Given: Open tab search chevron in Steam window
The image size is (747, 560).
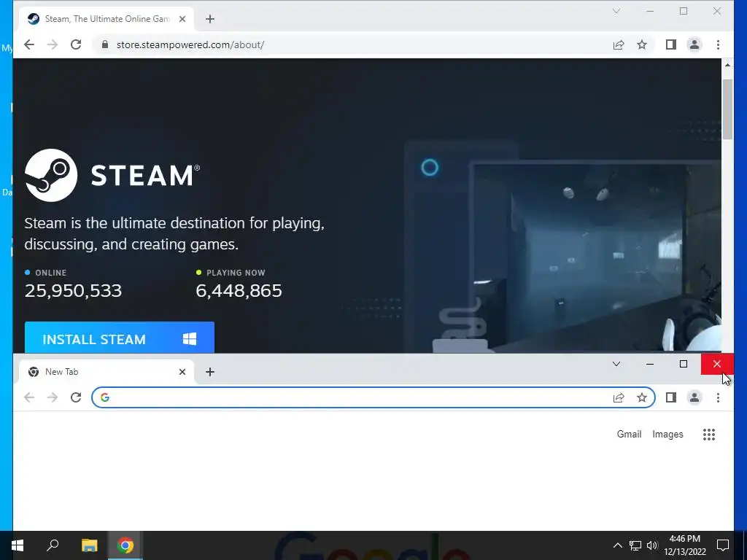Looking at the screenshot, I should [616, 11].
